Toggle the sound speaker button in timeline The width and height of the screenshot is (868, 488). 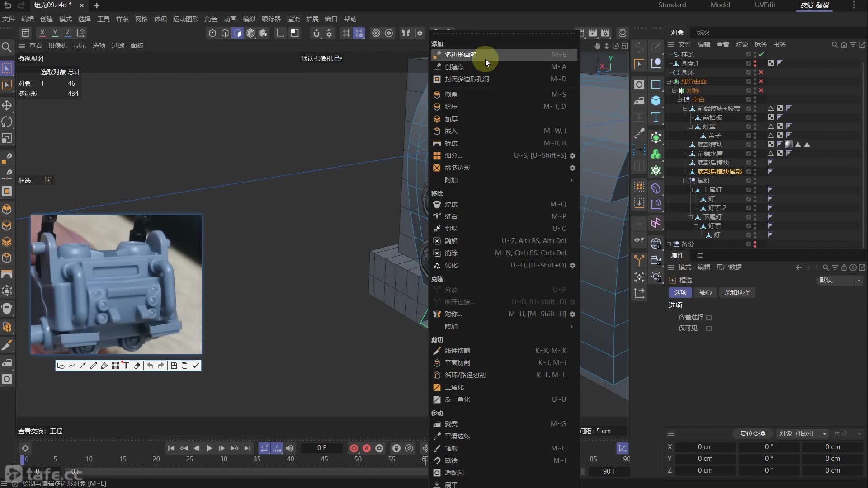coord(290,448)
